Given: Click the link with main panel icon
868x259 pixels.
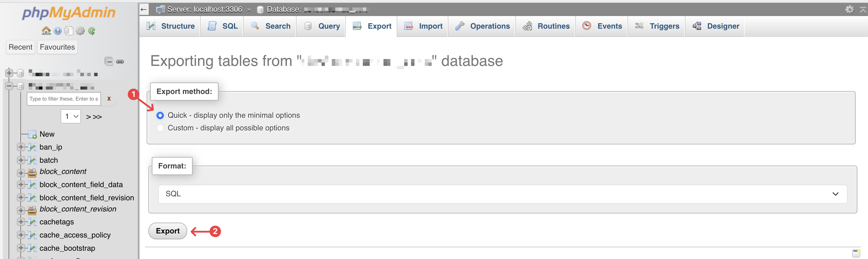Looking at the screenshot, I should pos(120,62).
